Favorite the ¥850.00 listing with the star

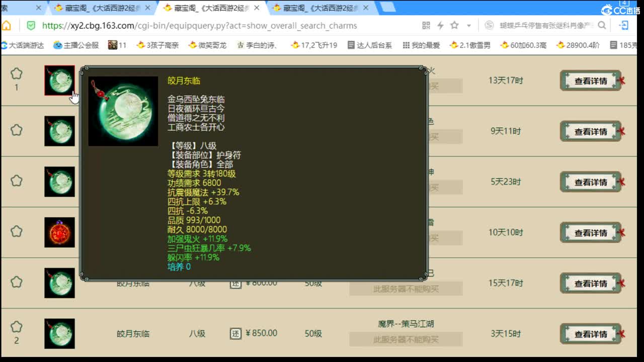click(x=17, y=327)
